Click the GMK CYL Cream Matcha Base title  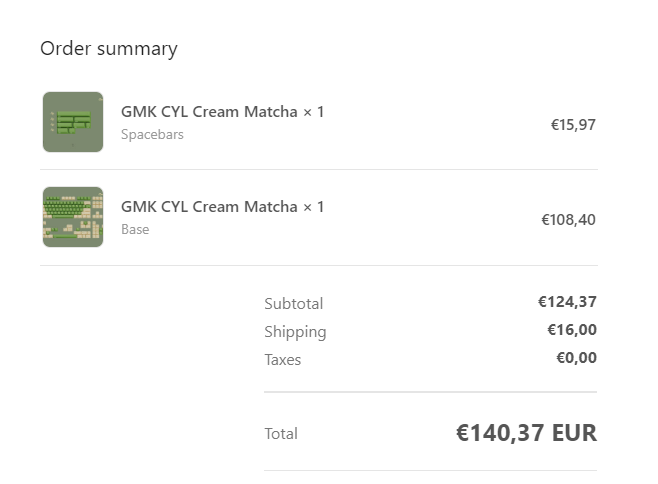coord(209,207)
